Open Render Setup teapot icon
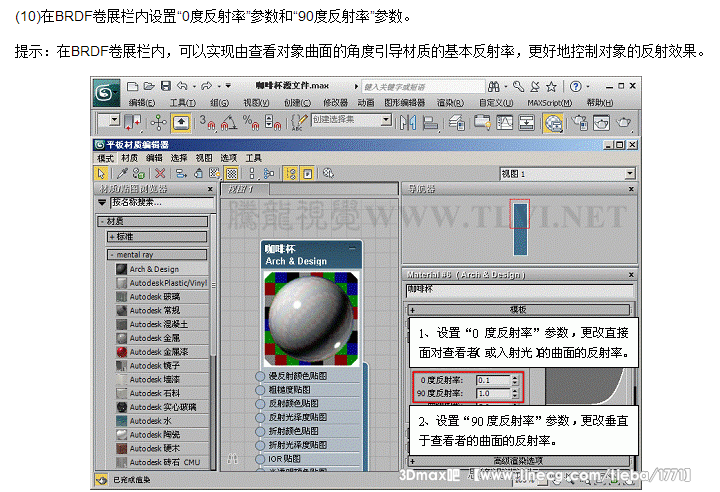 click(x=579, y=123)
